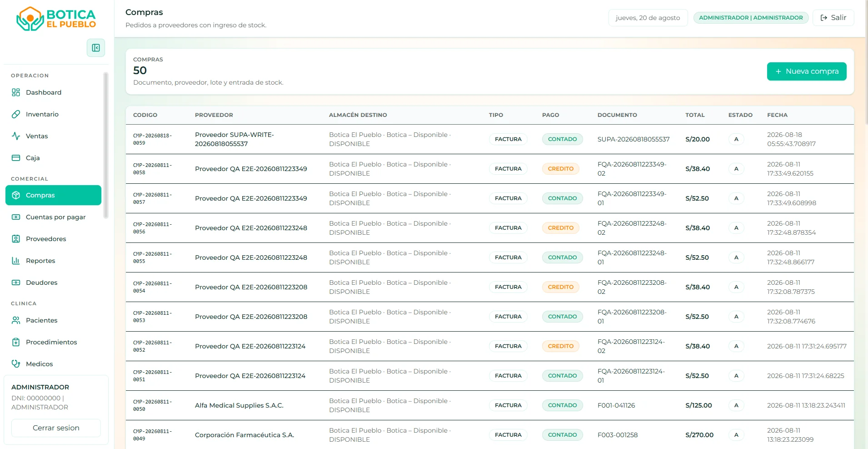Click the Compras box icon

[16, 195]
